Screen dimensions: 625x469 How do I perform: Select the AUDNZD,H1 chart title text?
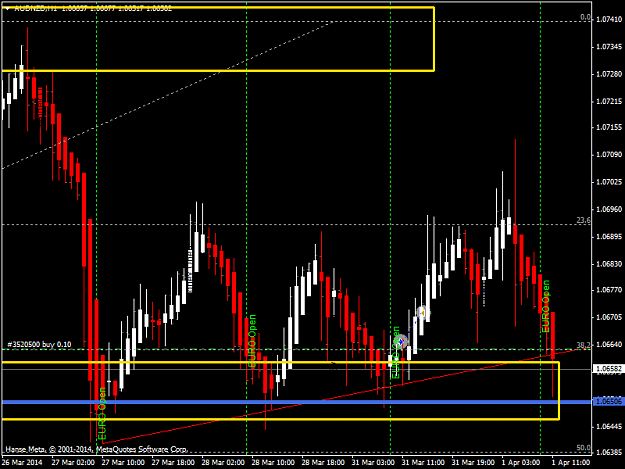tap(35, 8)
